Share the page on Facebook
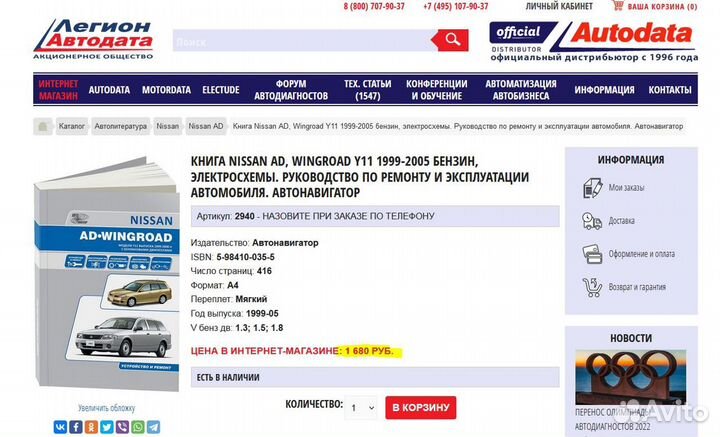Image resolution: width=720 pixels, height=437 pixels. (x=76, y=427)
